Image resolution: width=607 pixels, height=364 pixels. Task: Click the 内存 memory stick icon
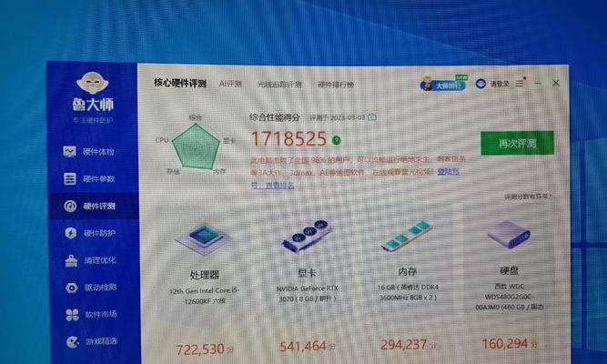coord(408,236)
